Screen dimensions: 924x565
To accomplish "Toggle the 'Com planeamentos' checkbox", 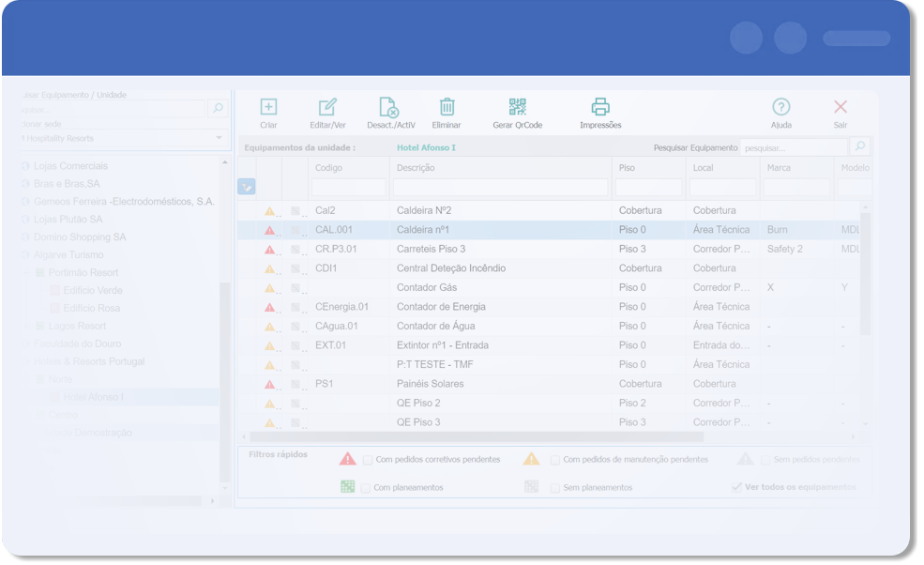I will point(367,488).
